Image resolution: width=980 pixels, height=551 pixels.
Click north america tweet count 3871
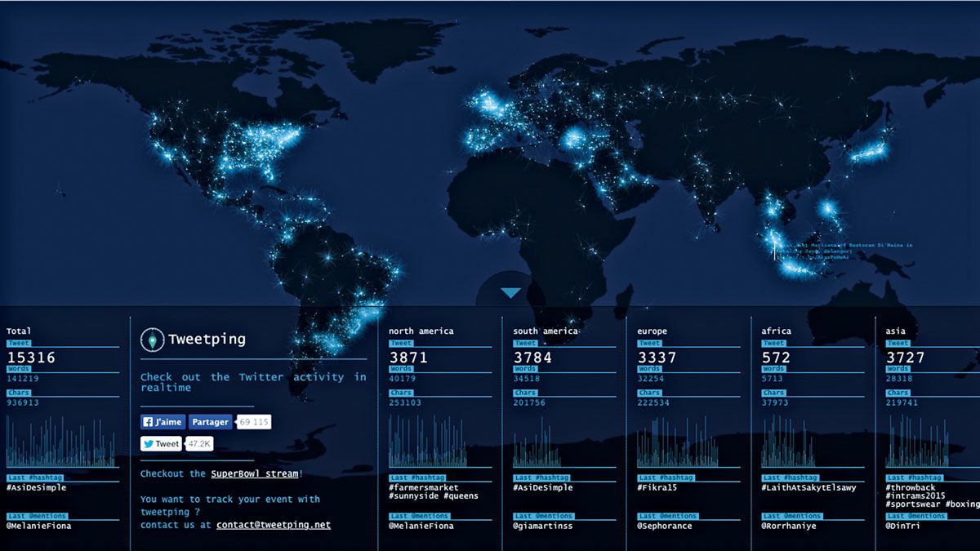click(408, 358)
